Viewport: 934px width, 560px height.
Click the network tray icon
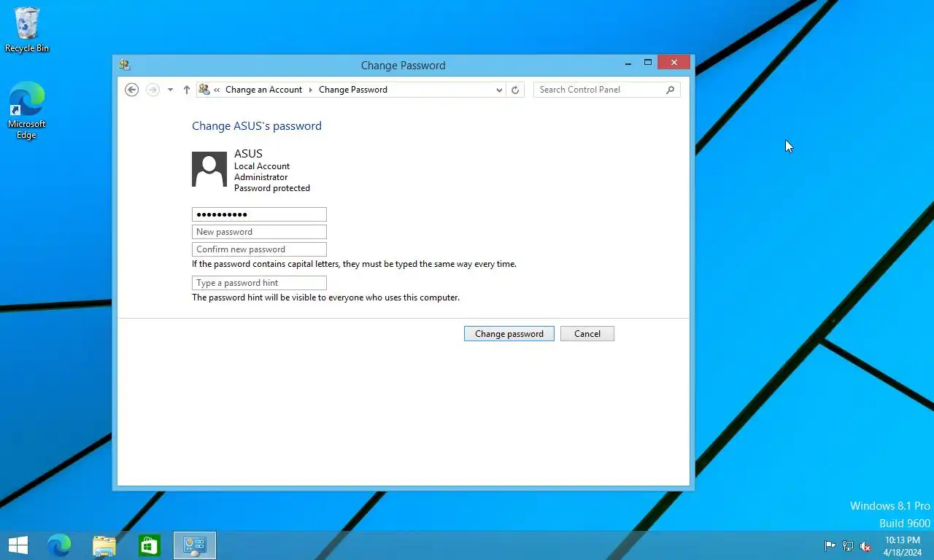[x=848, y=546]
